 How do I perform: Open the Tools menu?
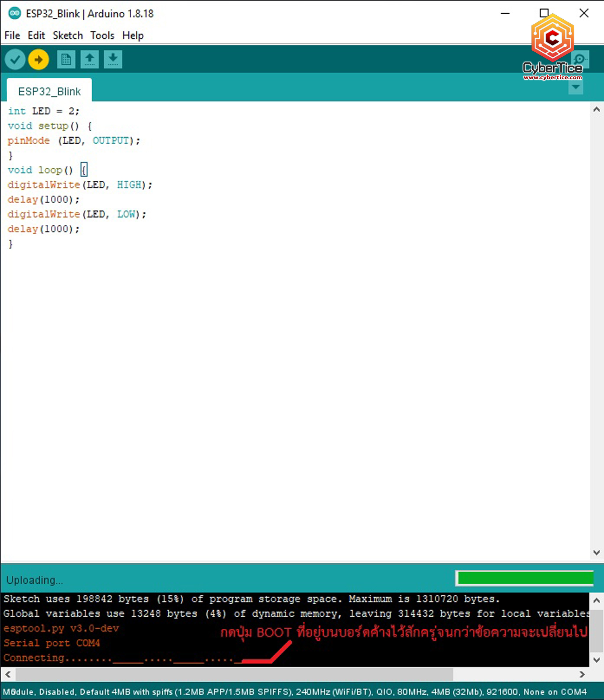pos(102,35)
